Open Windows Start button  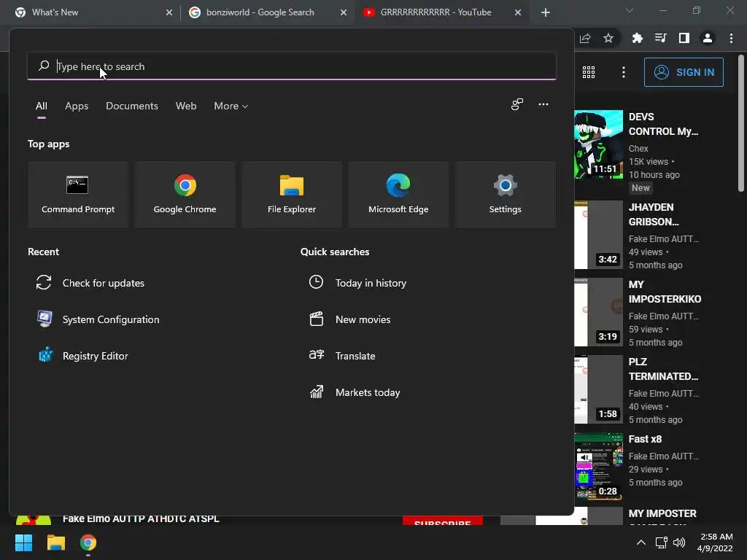tap(24, 542)
